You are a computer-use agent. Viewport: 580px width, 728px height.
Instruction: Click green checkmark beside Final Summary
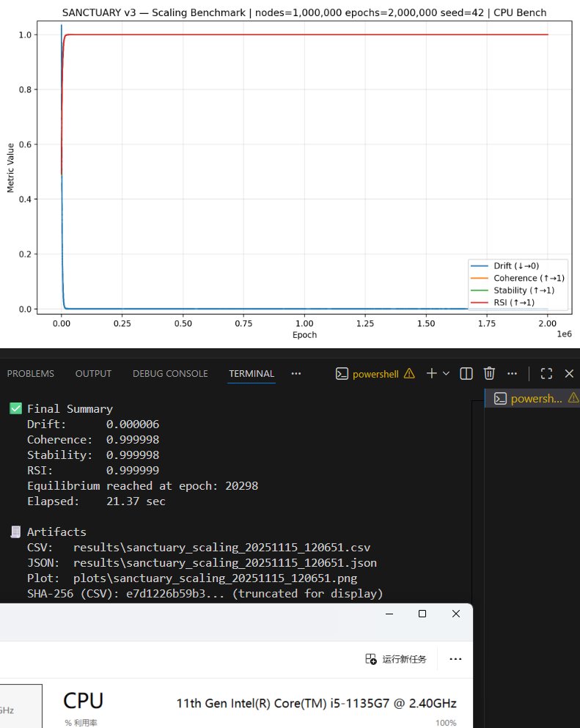pos(16,408)
